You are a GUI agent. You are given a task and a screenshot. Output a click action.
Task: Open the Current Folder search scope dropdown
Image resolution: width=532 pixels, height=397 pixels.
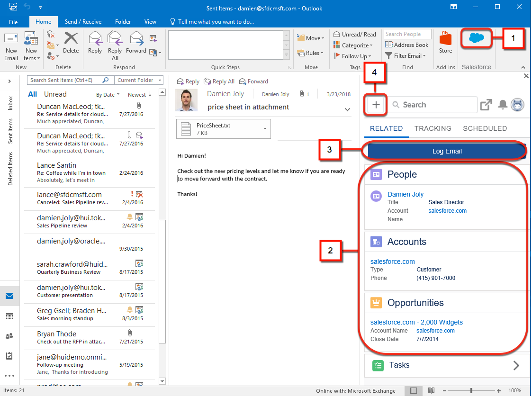(x=139, y=81)
